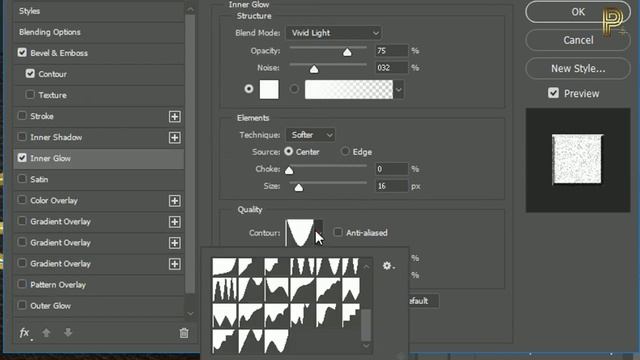This screenshot has height=360, width=640.
Task: Click the plus icon beside Color Overlay
Action: point(175,201)
